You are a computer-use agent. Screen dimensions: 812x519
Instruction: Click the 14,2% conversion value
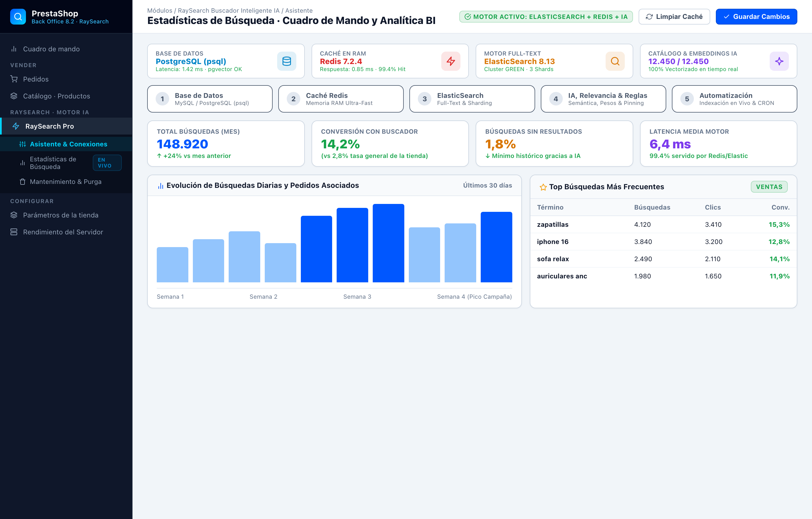(x=340, y=144)
